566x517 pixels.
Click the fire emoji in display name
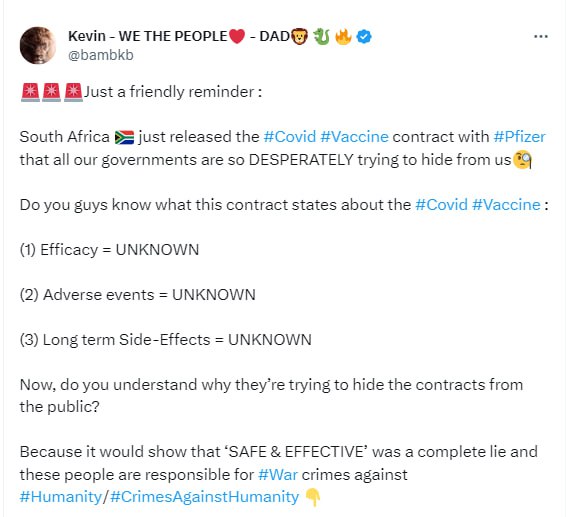[x=343, y=36]
